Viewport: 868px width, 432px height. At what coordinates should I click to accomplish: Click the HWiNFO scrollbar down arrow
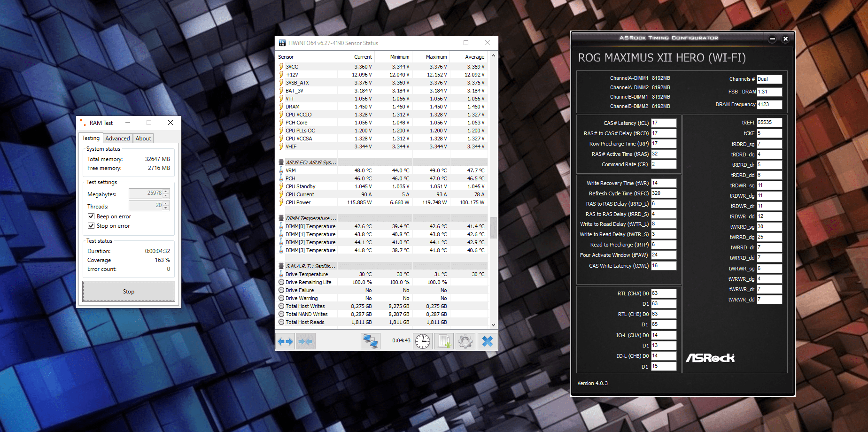click(493, 324)
